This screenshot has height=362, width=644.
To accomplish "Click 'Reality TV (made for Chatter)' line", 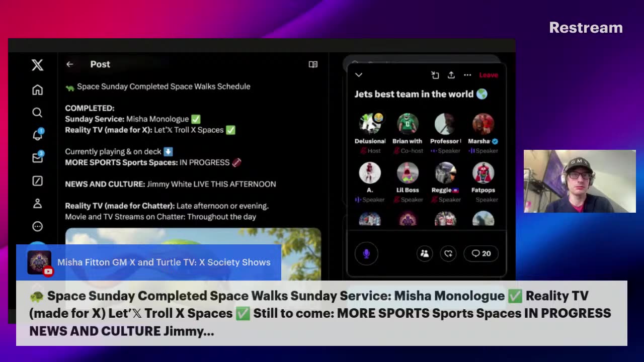I will pos(167,206).
